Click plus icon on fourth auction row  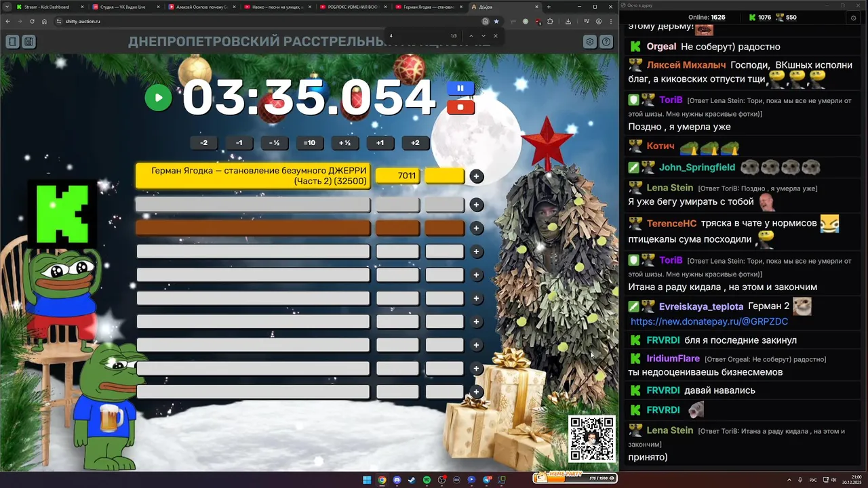[477, 251]
